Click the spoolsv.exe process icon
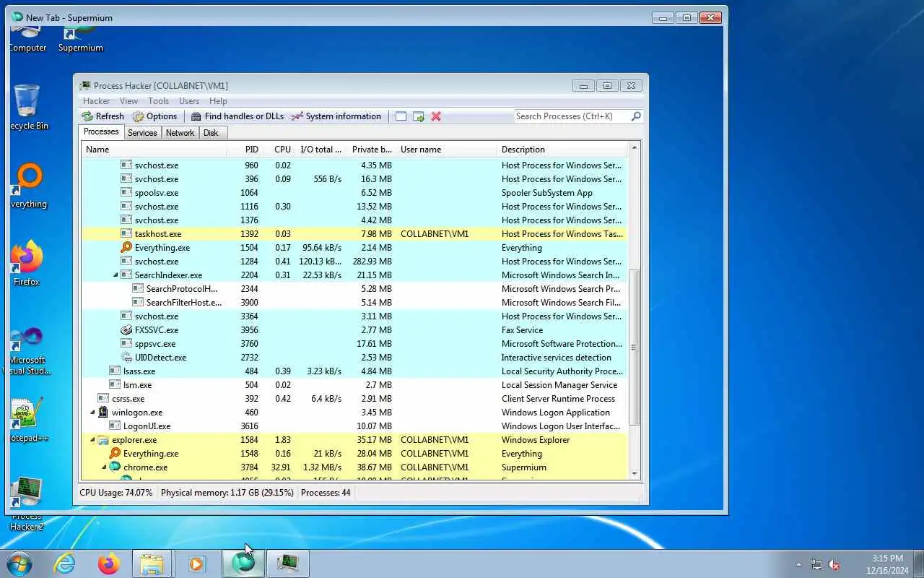Image resolution: width=924 pixels, height=578 pixels. point(126,193)
